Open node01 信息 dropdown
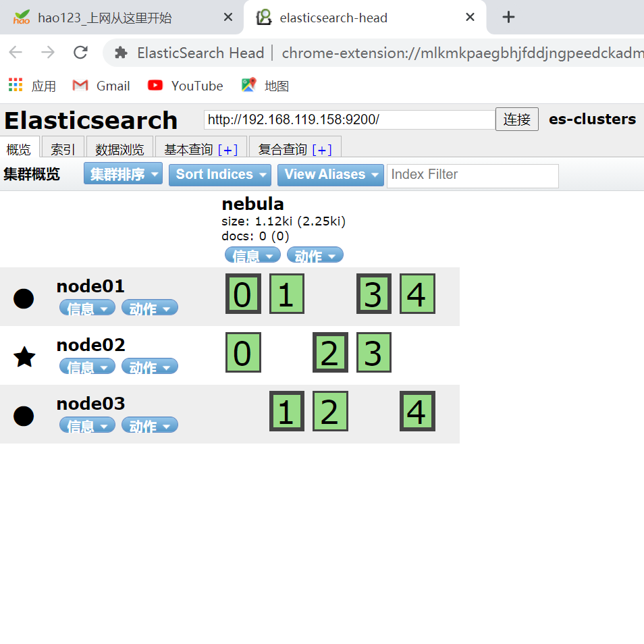Screen dimensions: 644x644 pyautogui.click(x=88, y=308)
